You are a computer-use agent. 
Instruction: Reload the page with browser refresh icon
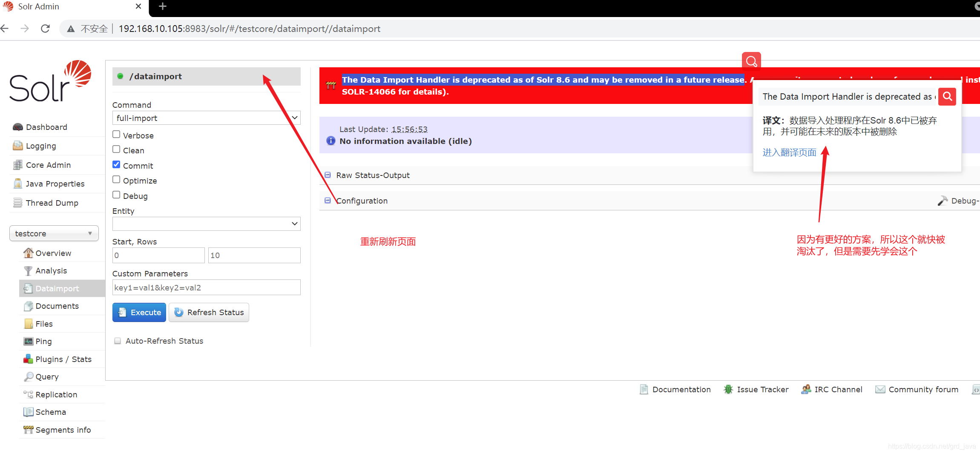point(45,29)
